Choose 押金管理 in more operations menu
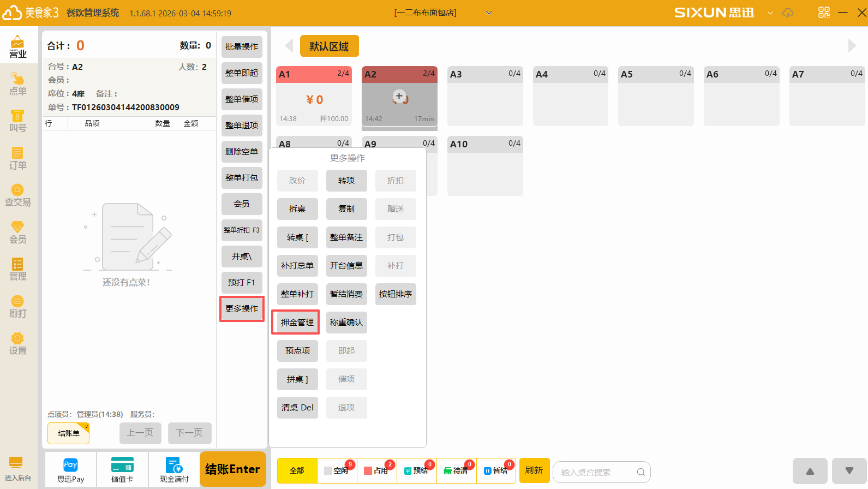Viewport: 868px width, 489px height. point(297,323)
